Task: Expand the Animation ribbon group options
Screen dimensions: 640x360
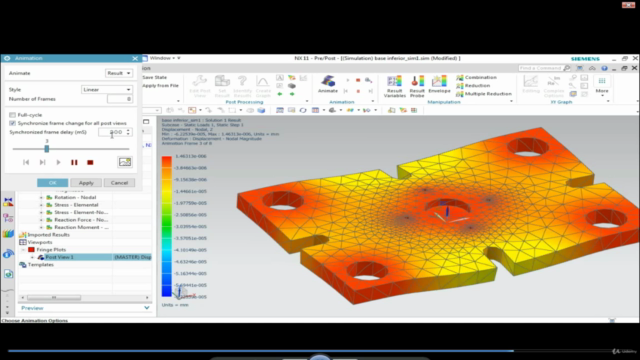Action: [x=373, y=101]
